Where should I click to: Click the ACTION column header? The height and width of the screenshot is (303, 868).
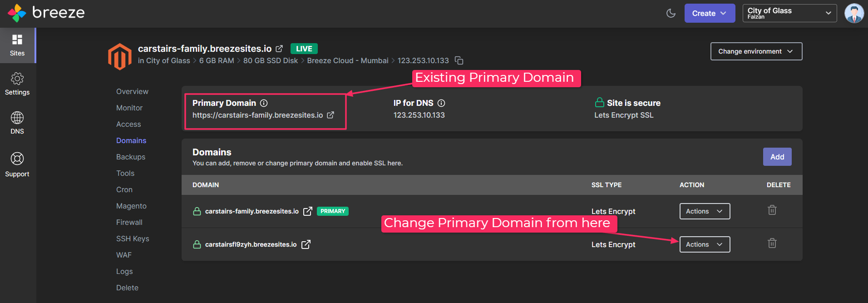tap(692, 185)
